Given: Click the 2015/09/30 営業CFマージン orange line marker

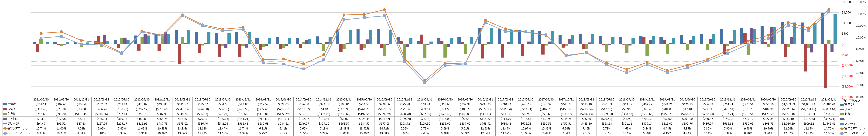Looking at the screenshot, I should [x=384, y=10].
